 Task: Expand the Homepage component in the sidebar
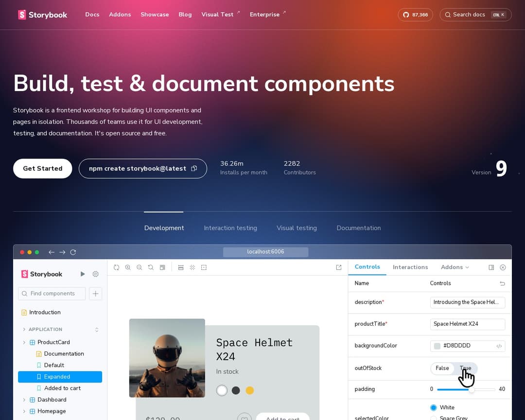point(24,411)
